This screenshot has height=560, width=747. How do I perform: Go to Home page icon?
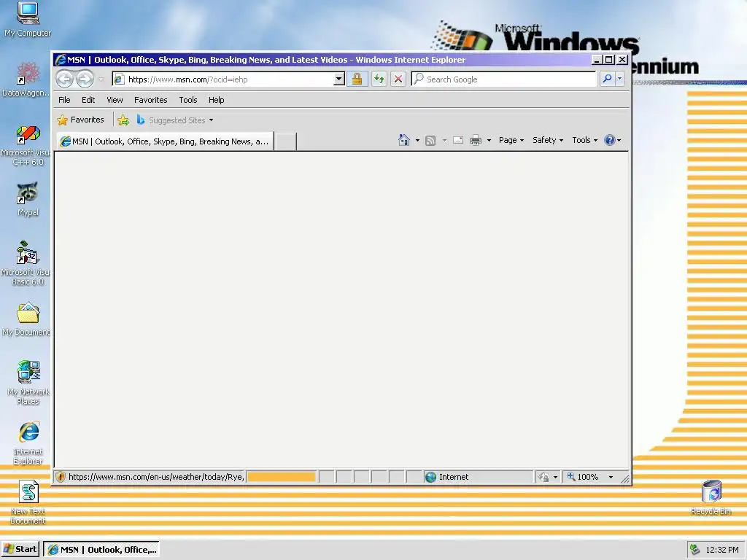[x=404, y=140]
